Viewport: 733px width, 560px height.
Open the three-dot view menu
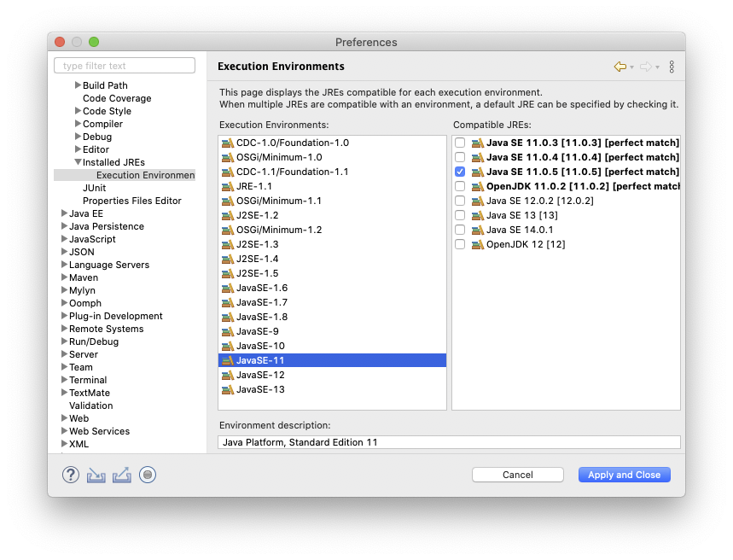click(x=672, y=67)
